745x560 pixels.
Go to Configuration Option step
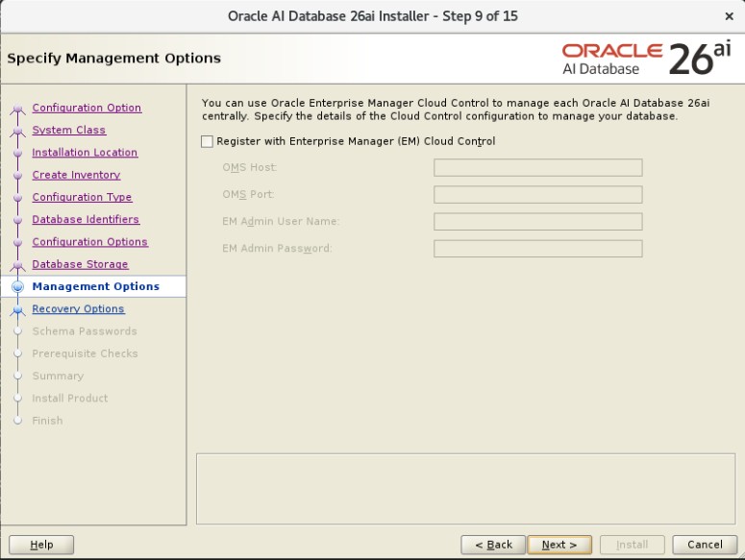coord(87,108)
